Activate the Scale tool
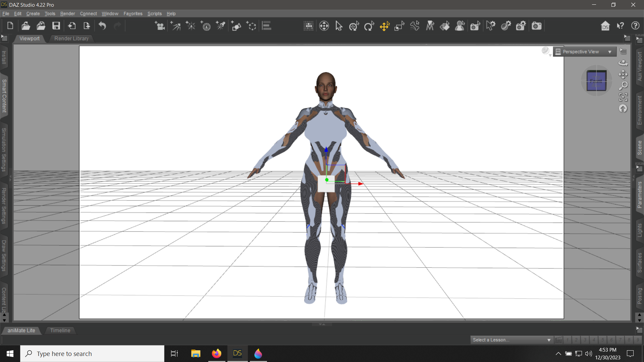The image size is (644, 362). coord(399,26)
